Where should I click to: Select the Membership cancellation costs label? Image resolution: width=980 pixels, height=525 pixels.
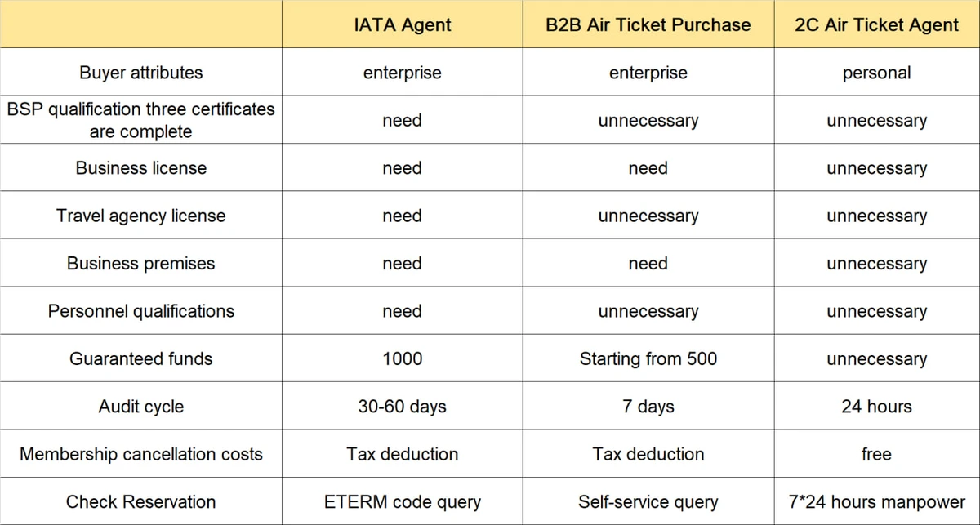click(x=140, y=454)
